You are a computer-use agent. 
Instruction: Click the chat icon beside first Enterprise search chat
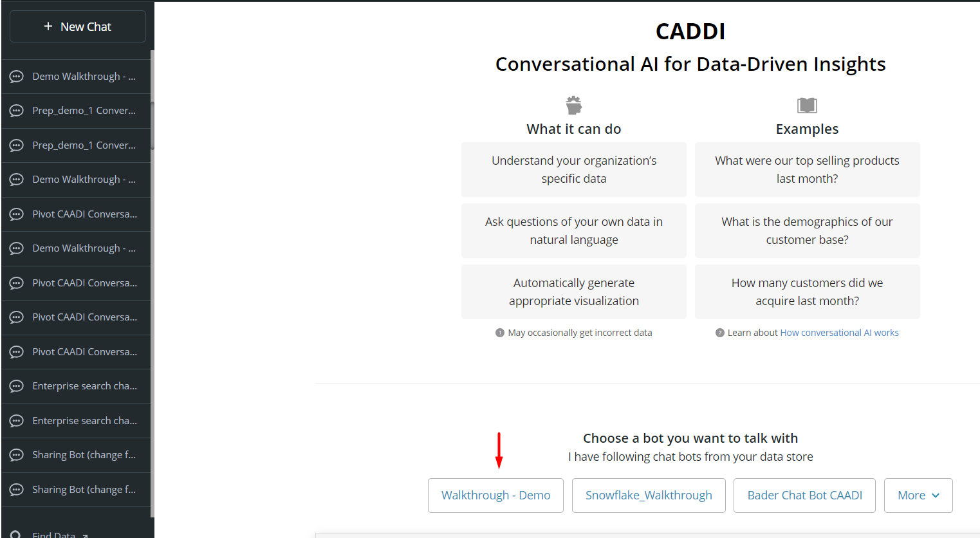pos(17,386)
